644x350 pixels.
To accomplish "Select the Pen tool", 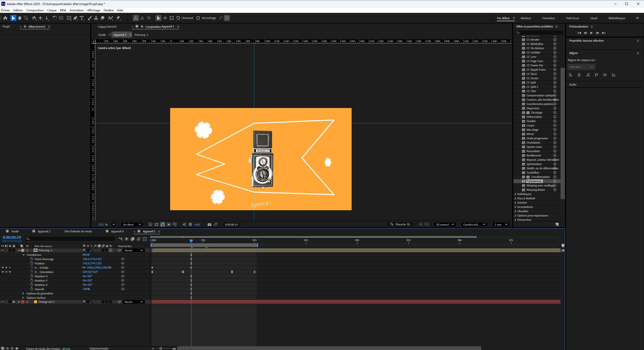I will coord(75,18).
